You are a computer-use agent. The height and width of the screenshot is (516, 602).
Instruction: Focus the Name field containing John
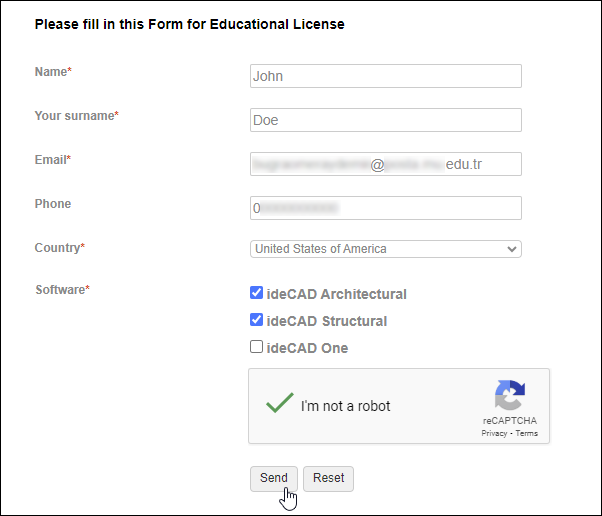385,76
